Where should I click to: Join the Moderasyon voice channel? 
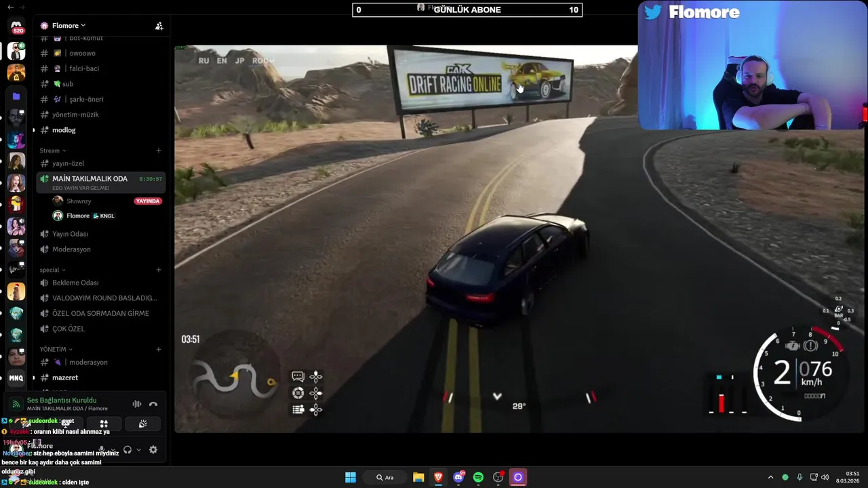[x=100, y=249]
